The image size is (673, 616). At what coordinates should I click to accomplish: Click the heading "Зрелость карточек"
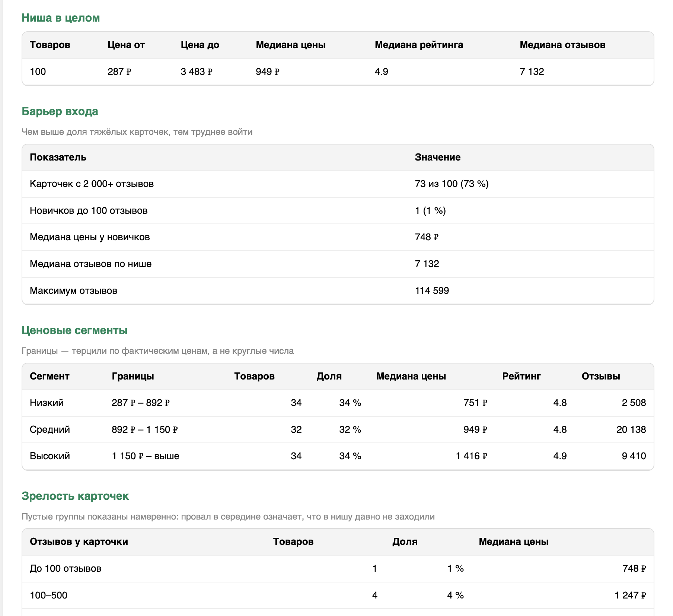pyautogui.click(x=75, y=496)
